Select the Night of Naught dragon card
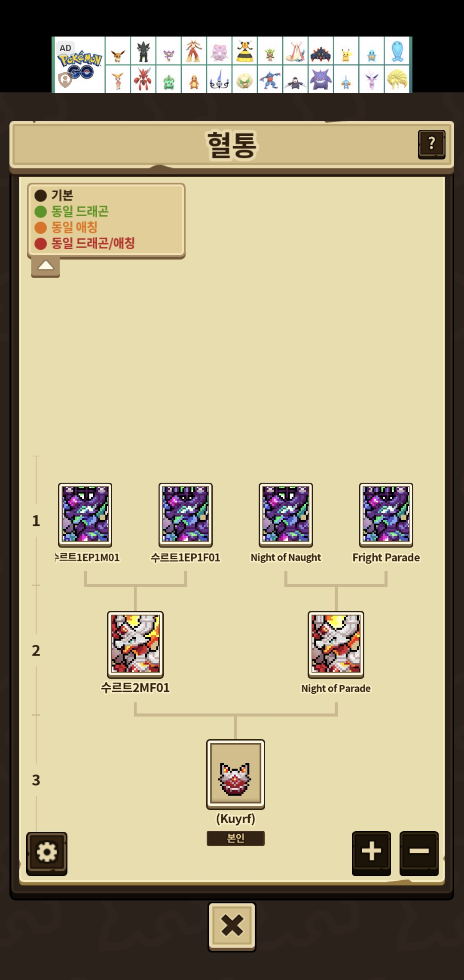The image size is (464, 980). [286, 514]
